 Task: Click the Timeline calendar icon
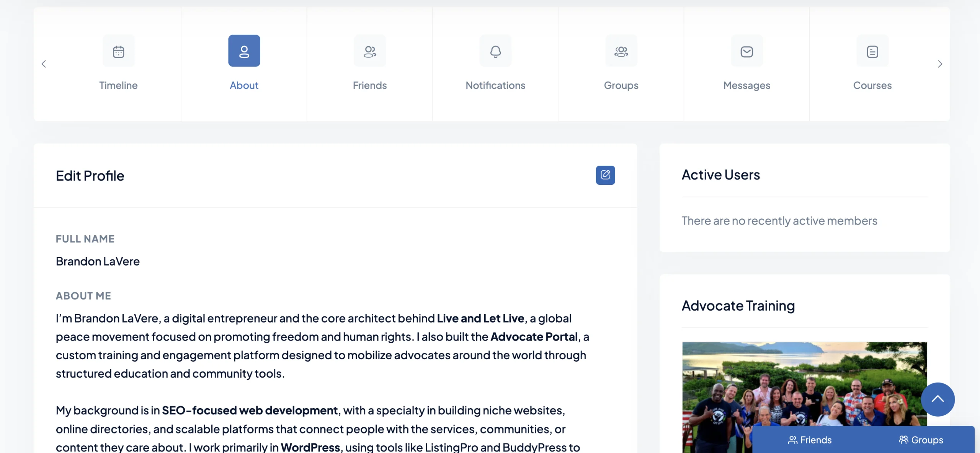point(118,51)
